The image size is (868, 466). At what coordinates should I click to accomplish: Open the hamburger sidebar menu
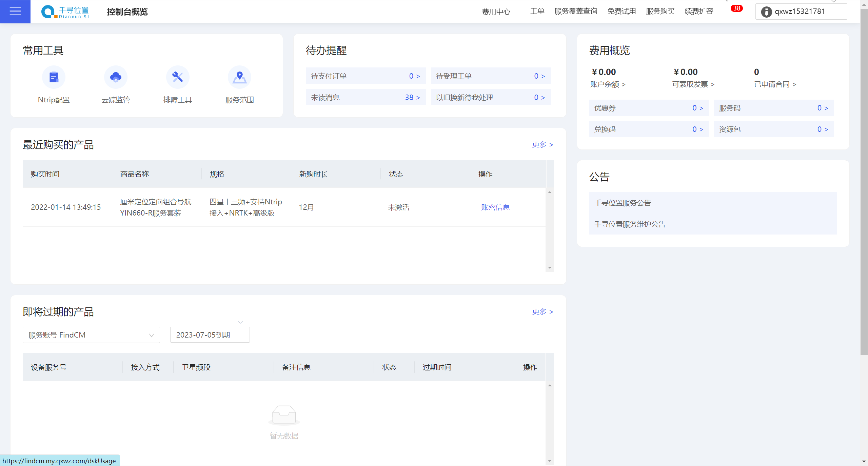15,12
